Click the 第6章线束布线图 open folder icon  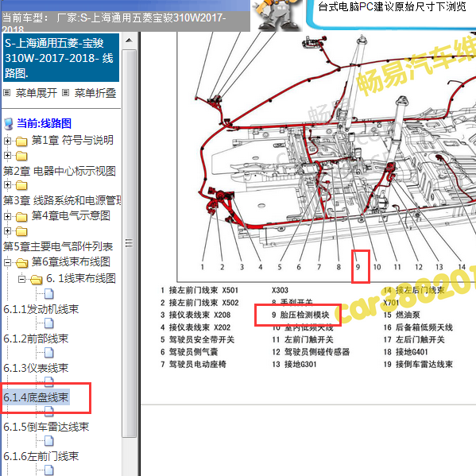tap(21, 263)
